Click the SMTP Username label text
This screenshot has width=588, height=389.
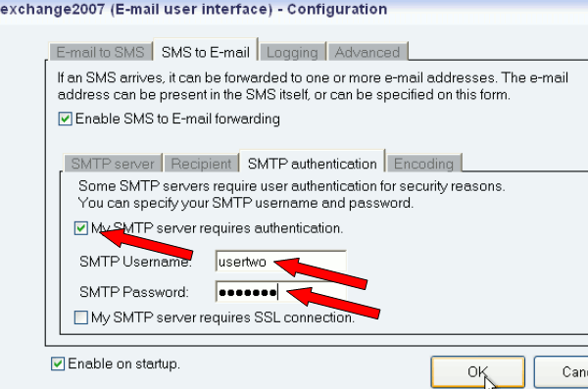pyautogui.click(x=135, y=262)
